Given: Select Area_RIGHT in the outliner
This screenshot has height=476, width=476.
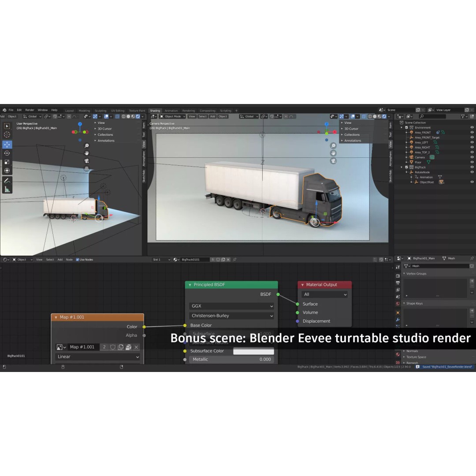Looking at the screenshot, I should 422,148.
